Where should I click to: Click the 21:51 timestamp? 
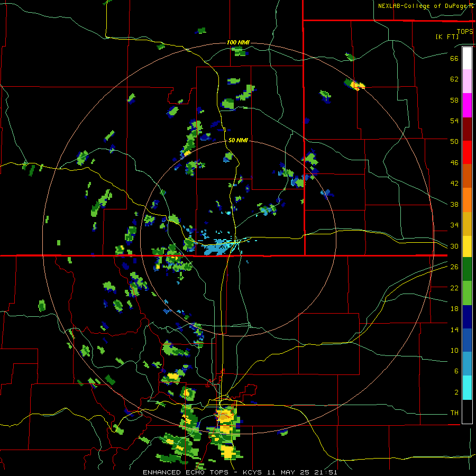(326, 472)
